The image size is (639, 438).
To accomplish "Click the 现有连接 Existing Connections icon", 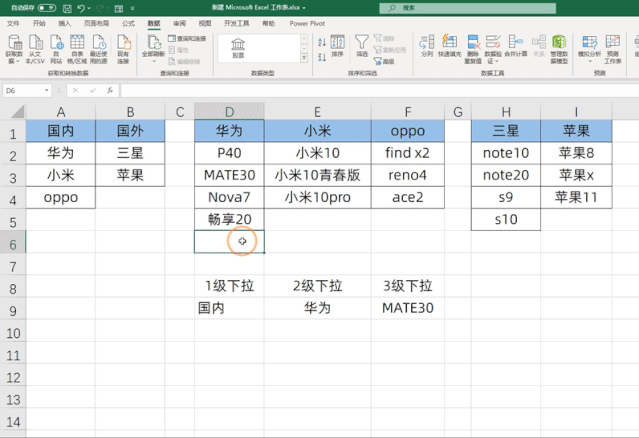I will [x=123, y=49].
